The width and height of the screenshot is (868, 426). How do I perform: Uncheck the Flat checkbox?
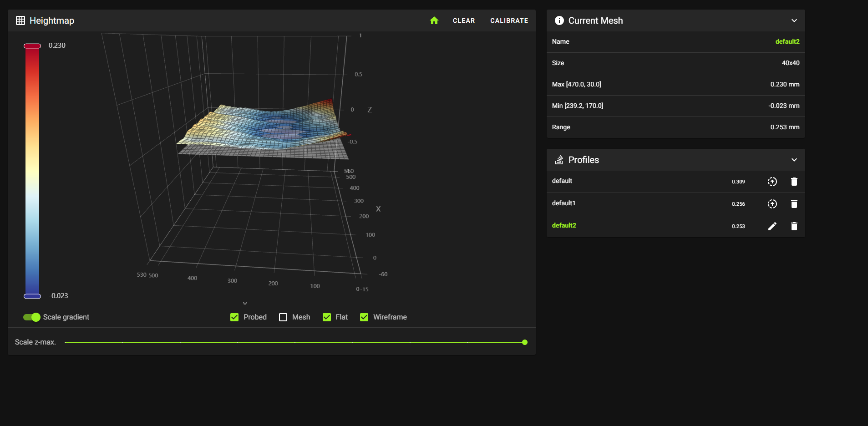click(327, 317)
